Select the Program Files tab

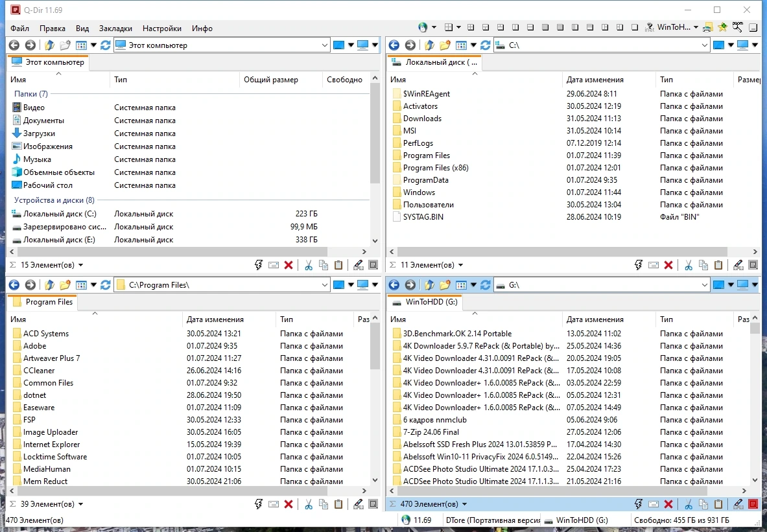pos(43,302)
